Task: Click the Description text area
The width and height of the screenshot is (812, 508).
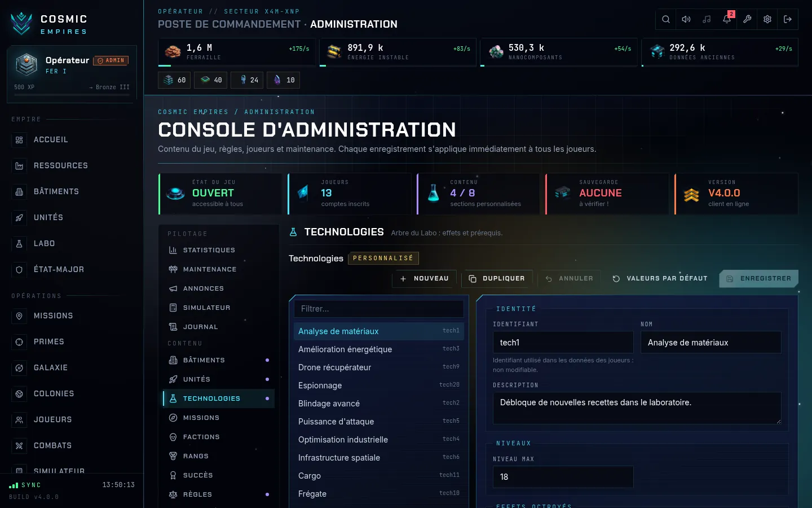Action: [x=637, y=408]
